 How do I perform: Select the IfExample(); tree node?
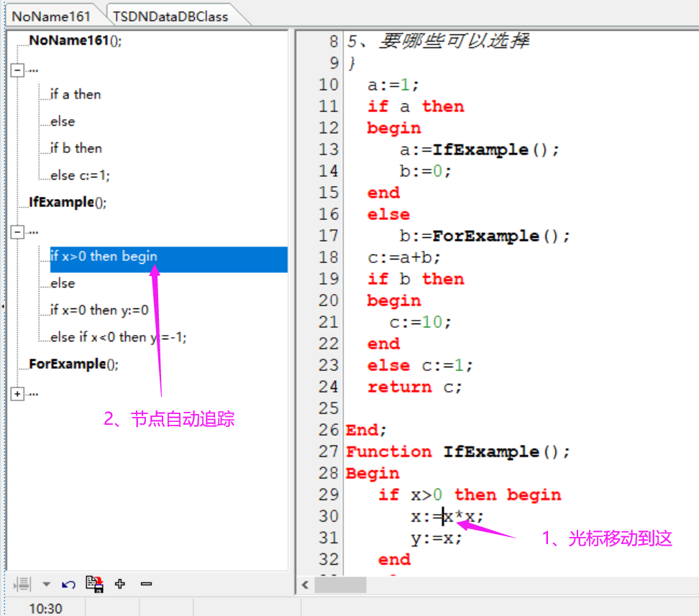coord(68,203)
